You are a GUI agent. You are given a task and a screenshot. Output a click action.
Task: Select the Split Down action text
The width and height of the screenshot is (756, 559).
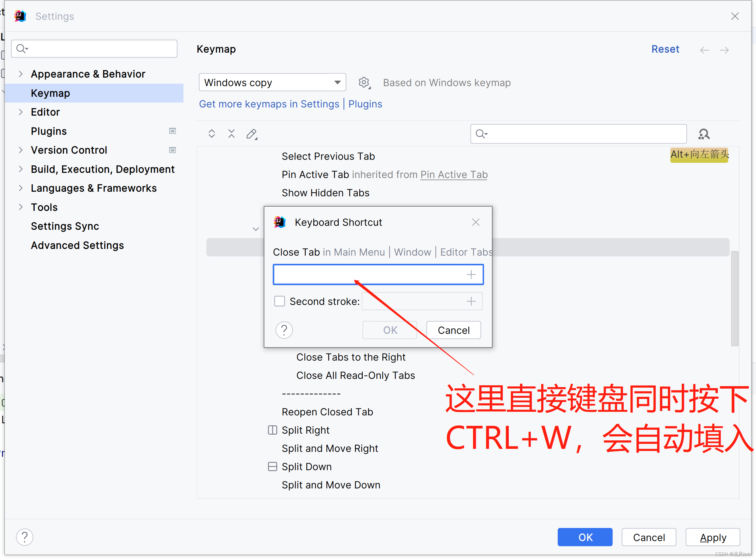pos(306,467)
